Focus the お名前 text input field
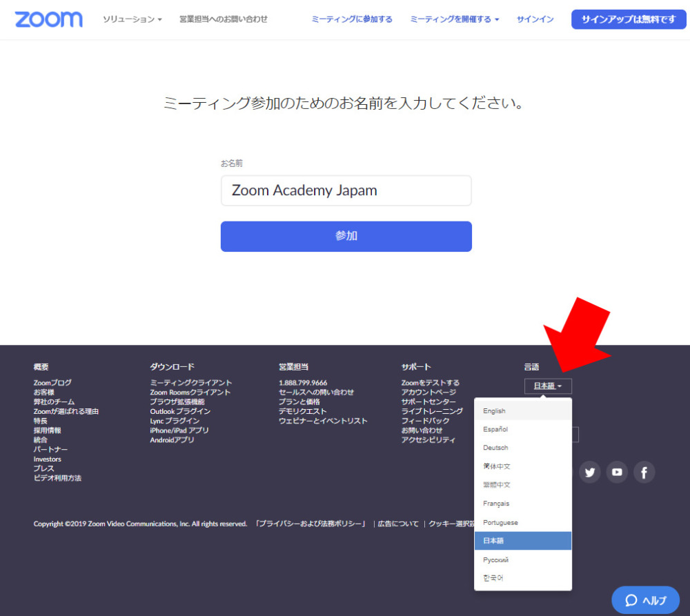The image size is (690, 616). (x=346, y=190)
